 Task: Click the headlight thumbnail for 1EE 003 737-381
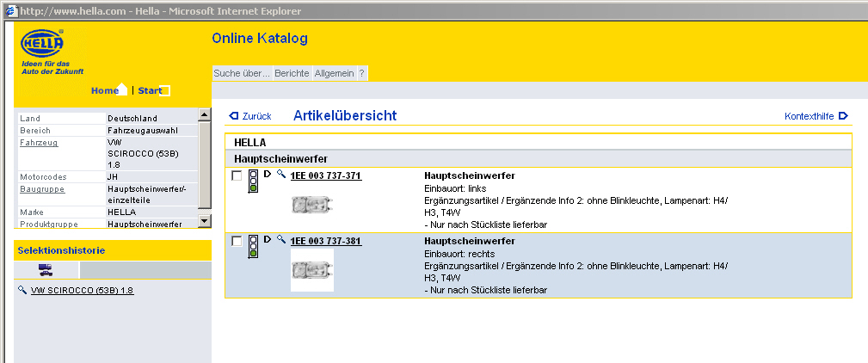[312, 270]
